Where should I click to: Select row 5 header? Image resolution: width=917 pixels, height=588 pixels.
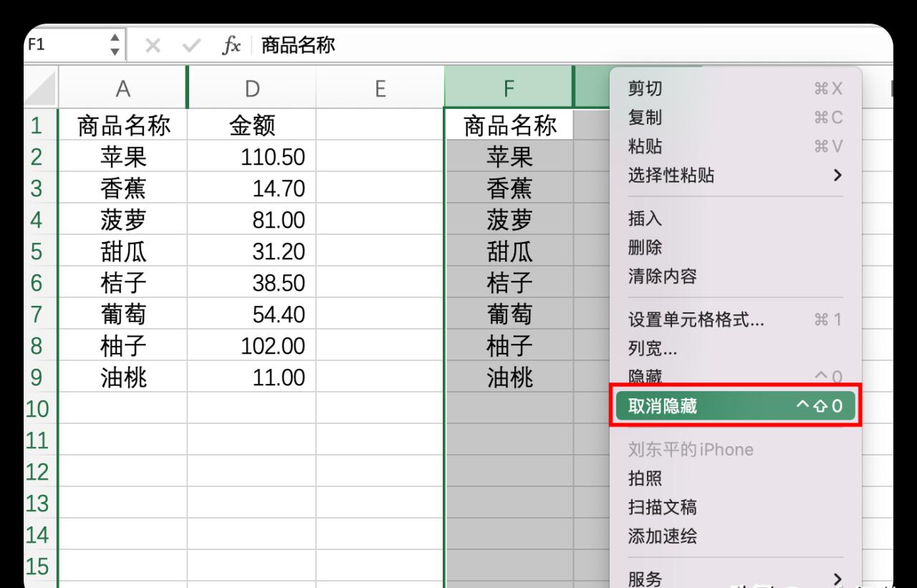pos(42,251)
